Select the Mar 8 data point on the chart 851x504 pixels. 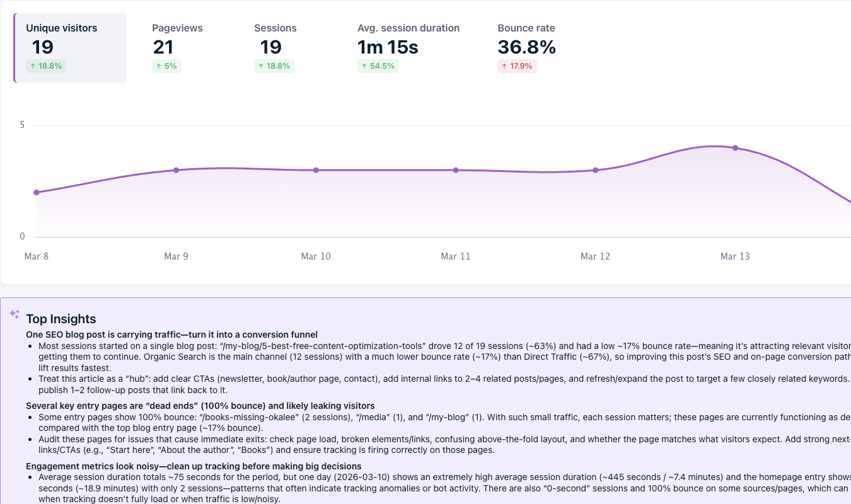coord(37,192)
